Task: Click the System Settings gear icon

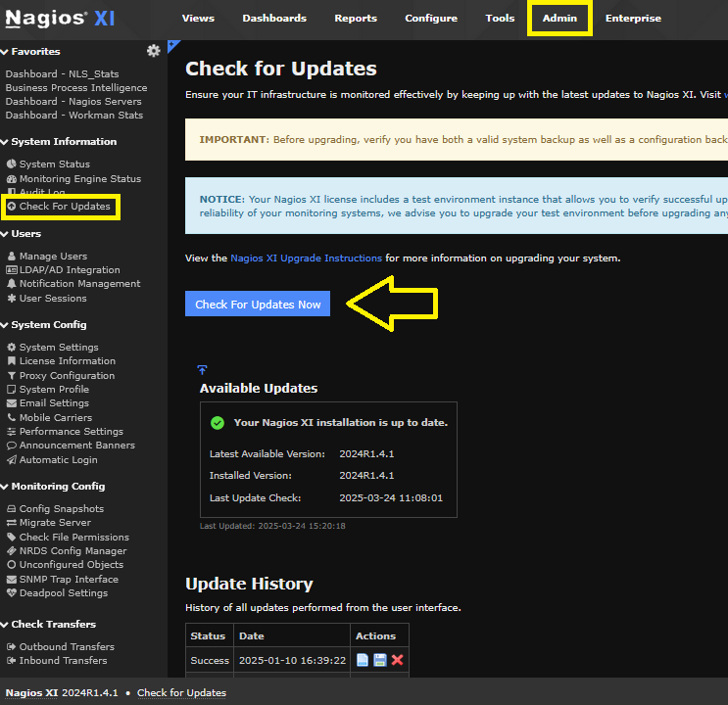Action: coord(12,348)
